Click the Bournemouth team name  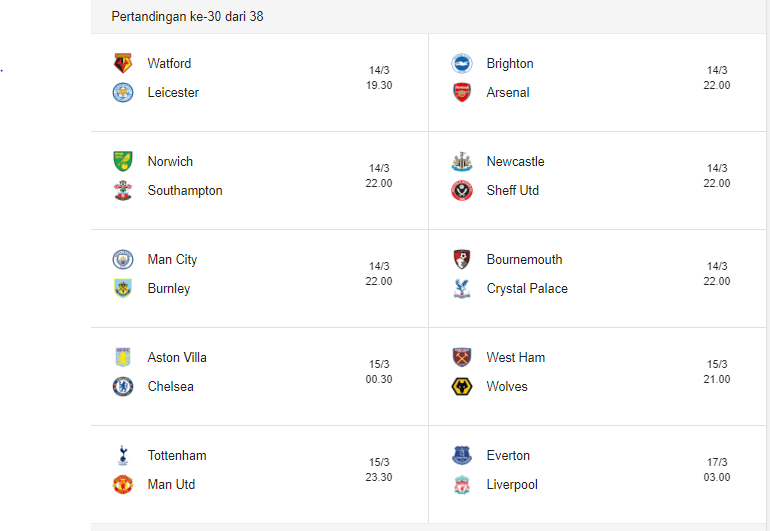(524, 260)
